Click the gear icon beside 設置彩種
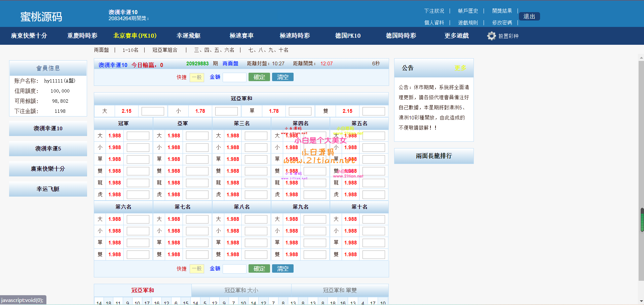644x305 pixels. point(491,36)
